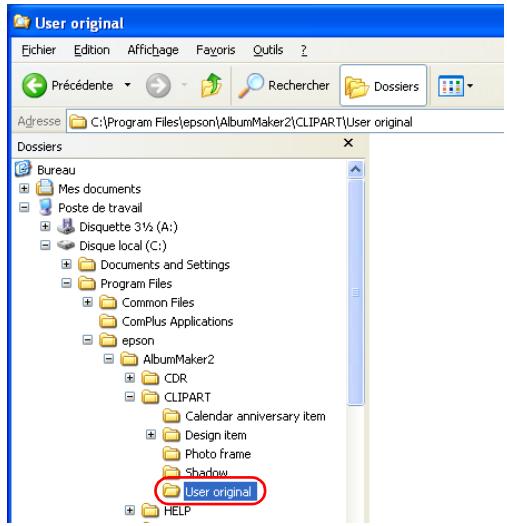Image resolution: width=507 pixels, height=526 pixels.
Task: Expand Common Files node
Action: click(88, 302)
